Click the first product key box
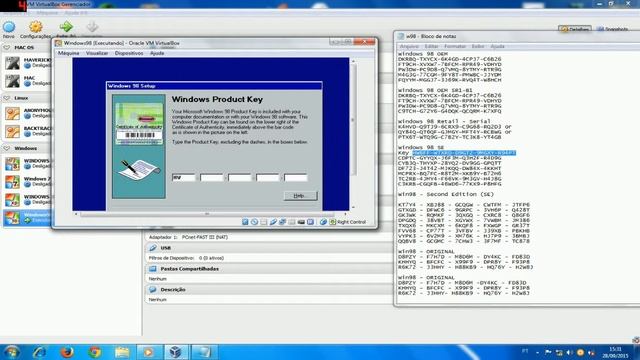This screenshot has height=360, width=640. coord(184,178)
